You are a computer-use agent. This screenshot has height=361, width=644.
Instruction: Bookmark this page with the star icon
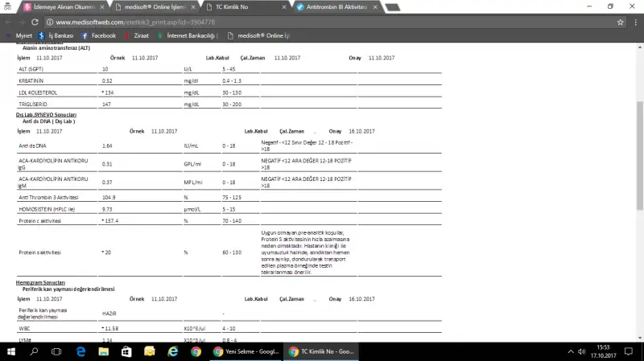click(x=621, y=22)
